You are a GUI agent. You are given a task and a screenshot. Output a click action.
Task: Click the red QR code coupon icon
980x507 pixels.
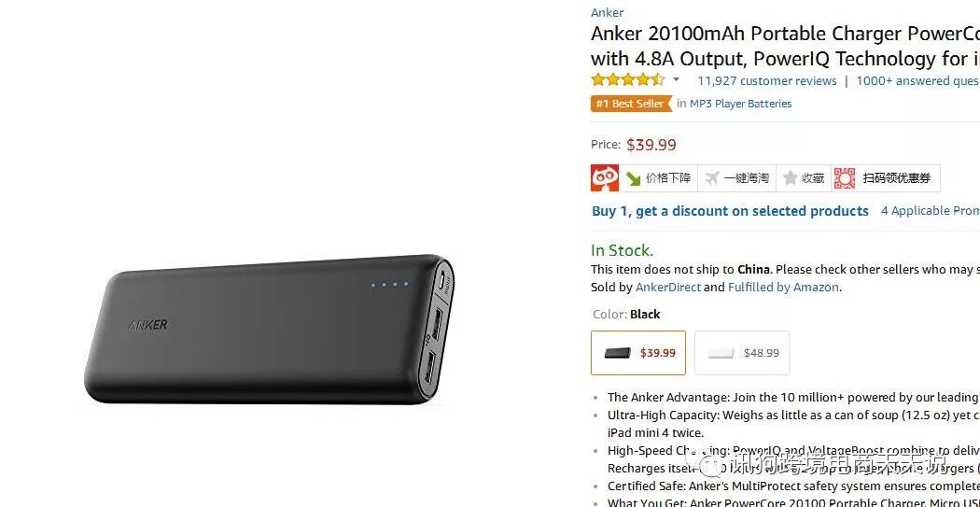point(845,178)
